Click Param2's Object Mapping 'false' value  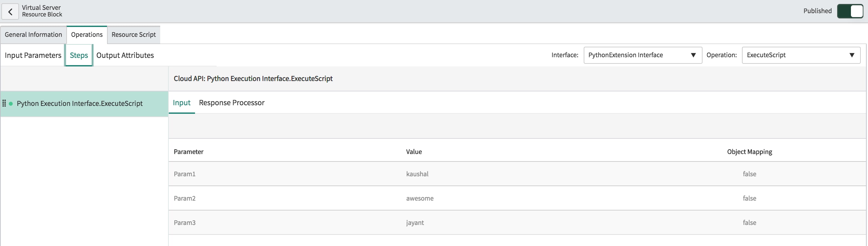(x=749, y=198)
